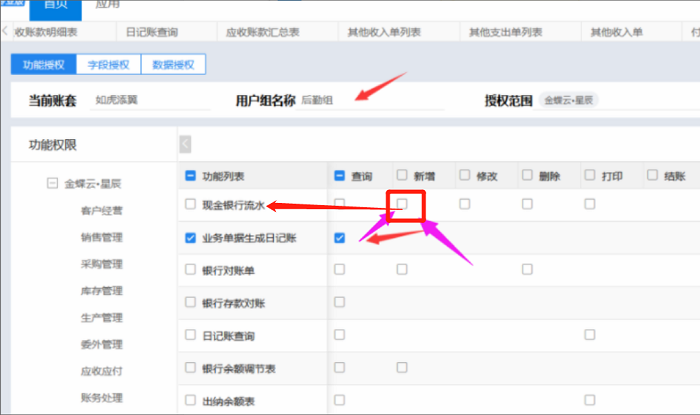The image size is (700, 415).
Task: Enable 打印 permission for 现金银行流水
Action: point(590,204)
